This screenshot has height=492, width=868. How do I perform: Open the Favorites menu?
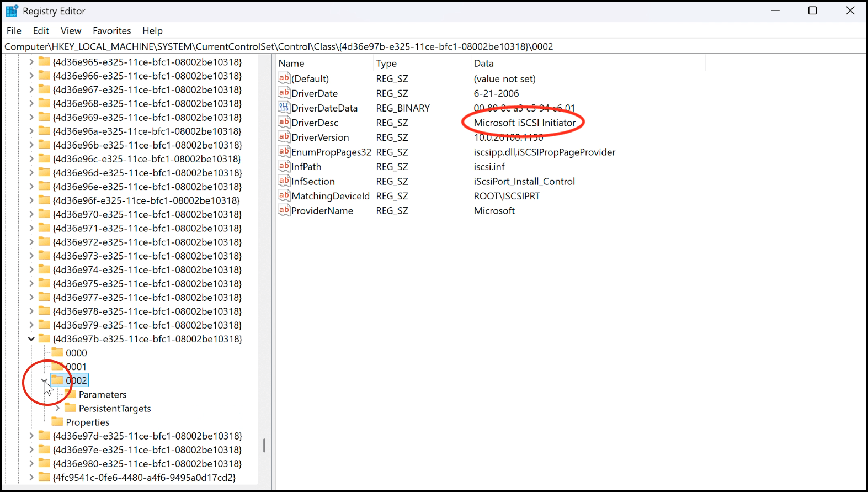coord(111,31)
